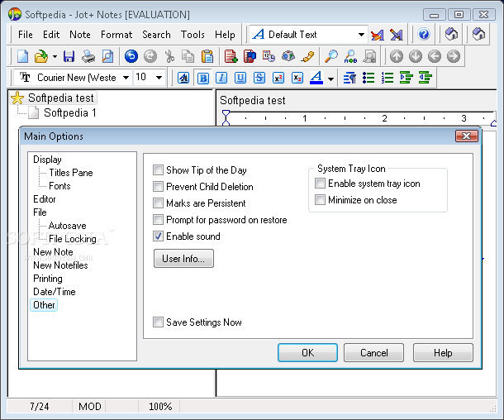Image resolution: width=504 pixels, height=420 pixels.
Task: Click the Print toolbar icon
Action: point(88,56)
